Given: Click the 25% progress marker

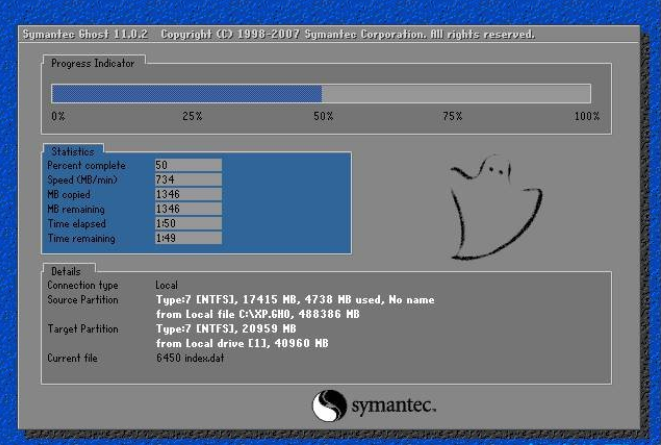Looking at the screenshot, I should (192, 116).
